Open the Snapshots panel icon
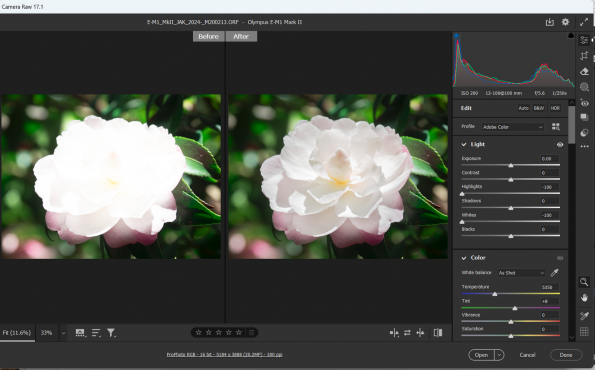 click(x=584, y=117)
